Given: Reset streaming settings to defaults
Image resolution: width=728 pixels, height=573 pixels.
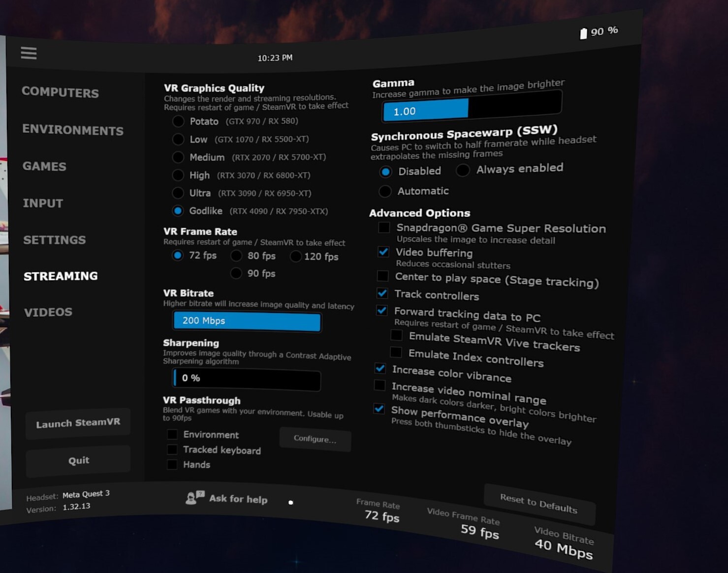Looking at the screenshot, I should point(539,505).
